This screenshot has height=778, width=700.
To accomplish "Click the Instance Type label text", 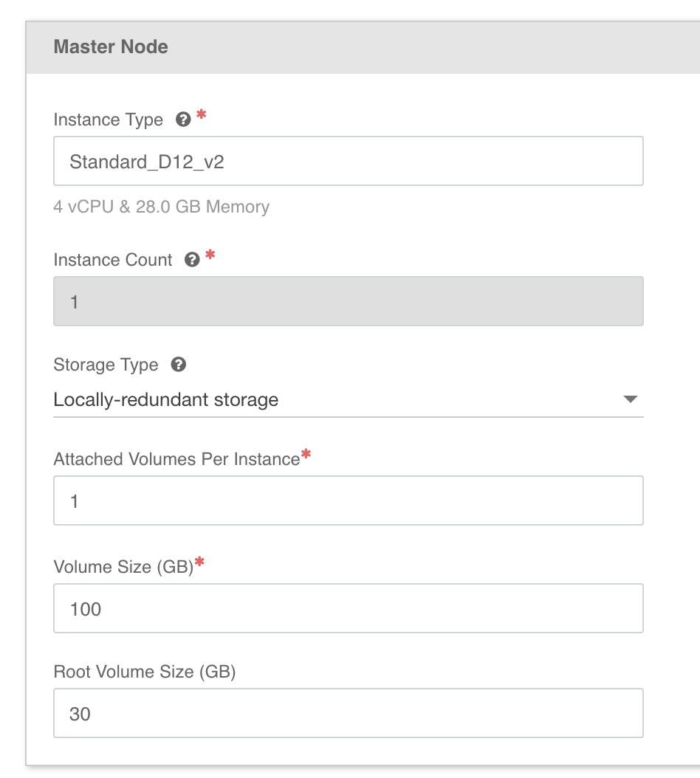I will (x=108, y=119).
